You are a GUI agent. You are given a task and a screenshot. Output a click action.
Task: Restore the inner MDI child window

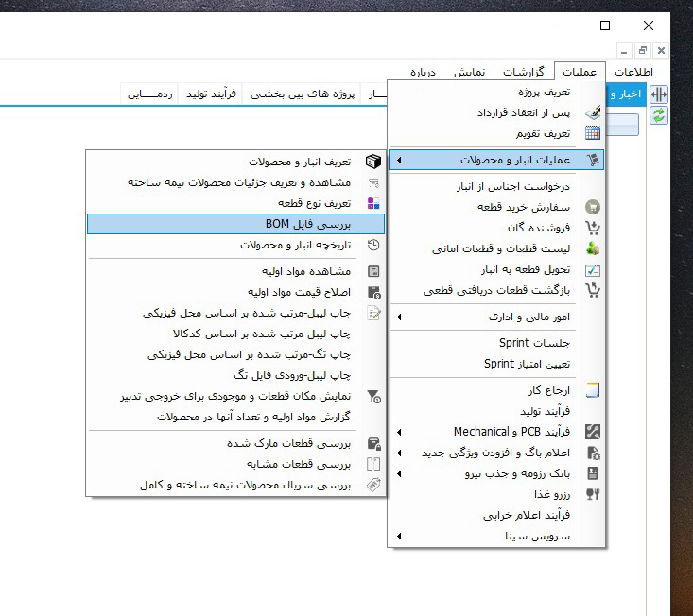click(x=643, y=50)
